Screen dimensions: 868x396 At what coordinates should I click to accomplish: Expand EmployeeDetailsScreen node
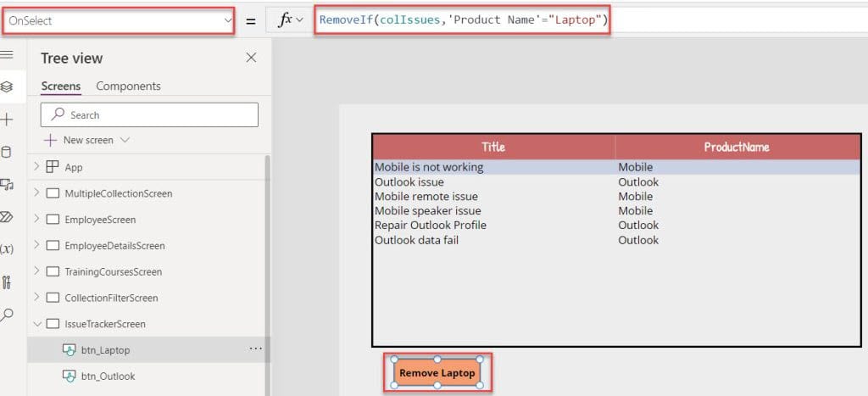[x=36, y=245]
